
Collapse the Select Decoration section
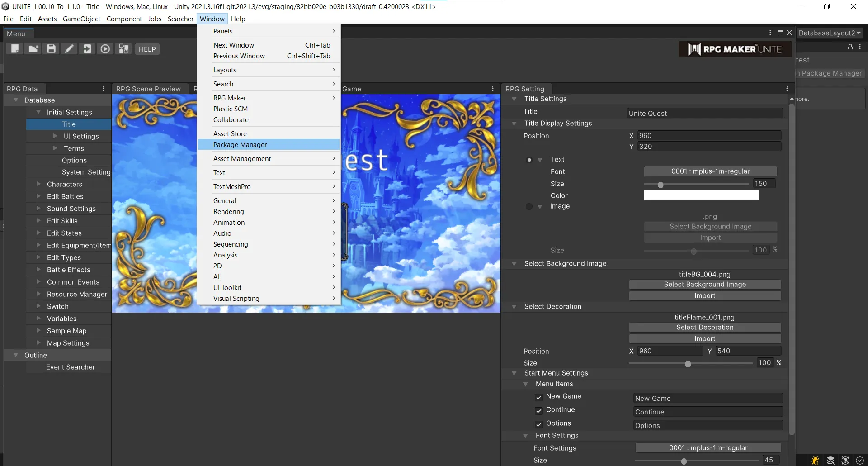[514, 307]
